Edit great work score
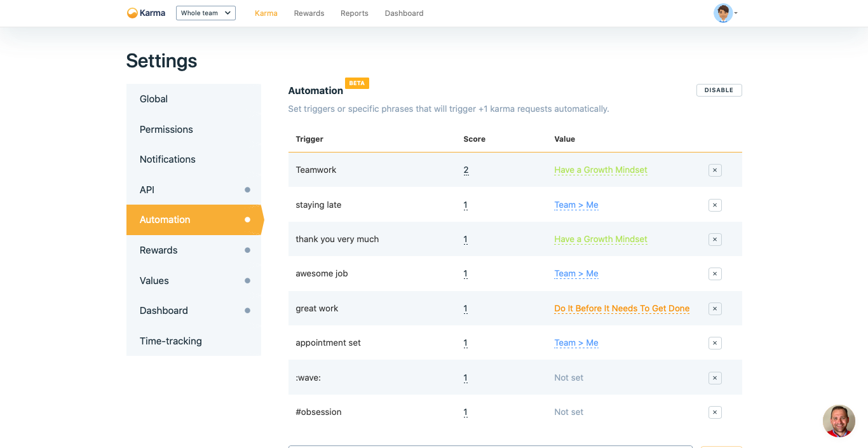Viewport: 868px width, 448px height. click(x=466, y=309)
